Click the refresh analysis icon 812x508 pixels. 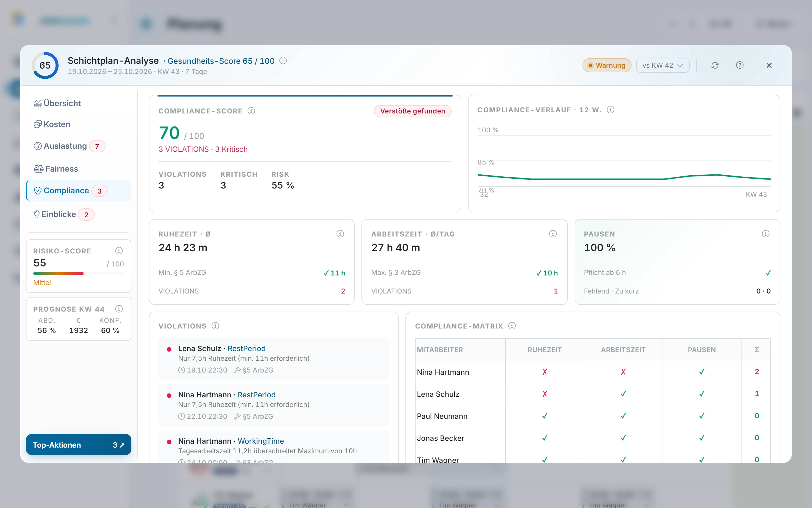point(715,65)
